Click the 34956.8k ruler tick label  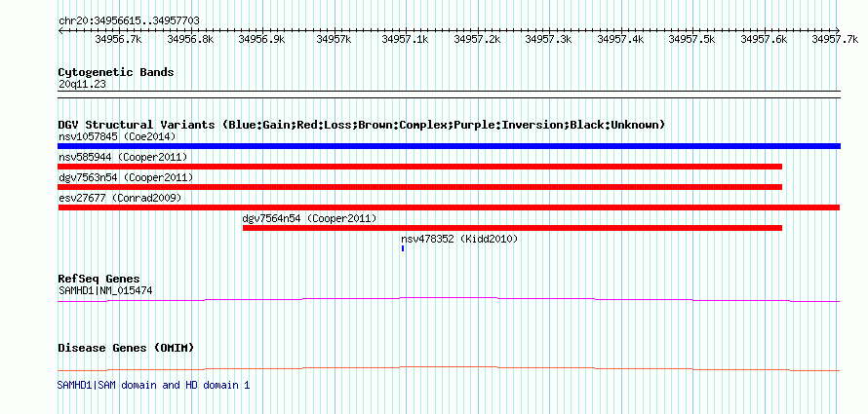tap(190, 39)
